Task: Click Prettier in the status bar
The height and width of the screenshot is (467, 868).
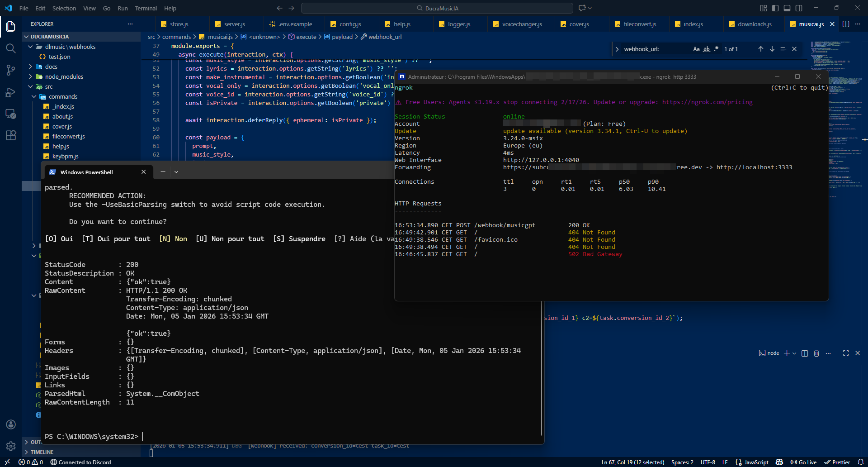Action: click(837, 462)
